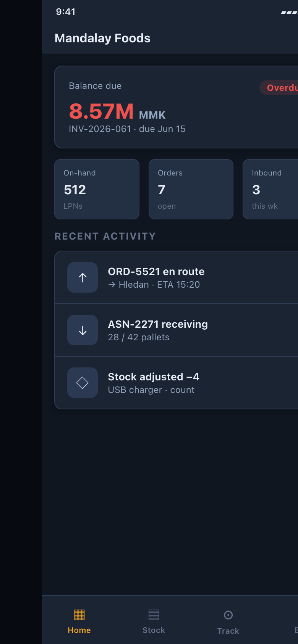Viewport: 298px width, 644px height.
Task: Tap the down arrow icon for ASN-2271
Action: tap(83, 330)
